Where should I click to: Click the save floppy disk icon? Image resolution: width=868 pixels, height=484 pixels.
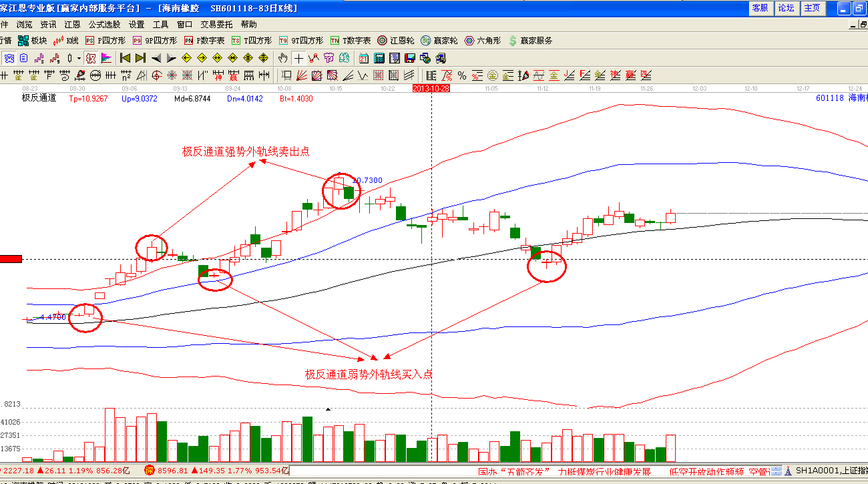410,58
